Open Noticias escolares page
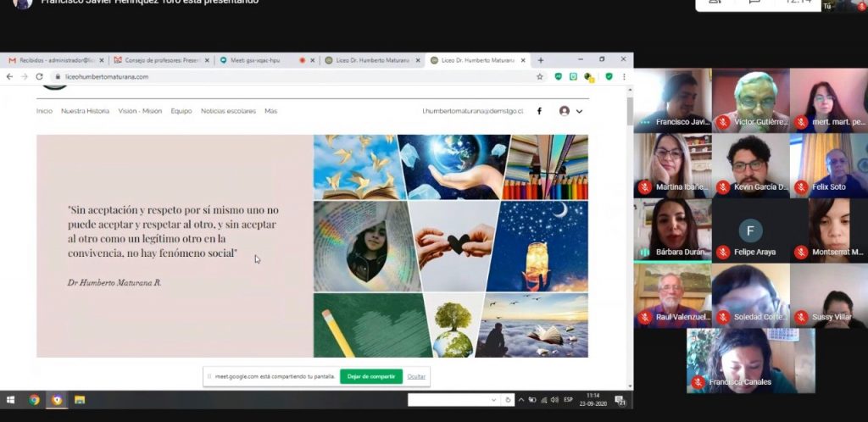Image resolution: width=868 pixels, height=422 pixels. (228, 111)
